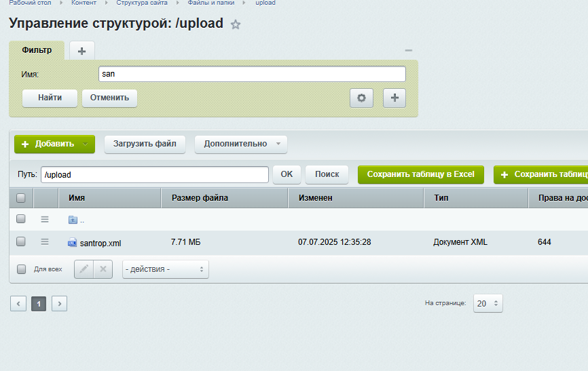Open santrop.xml file name
This screenshot has width=588, height=371.
100,243
